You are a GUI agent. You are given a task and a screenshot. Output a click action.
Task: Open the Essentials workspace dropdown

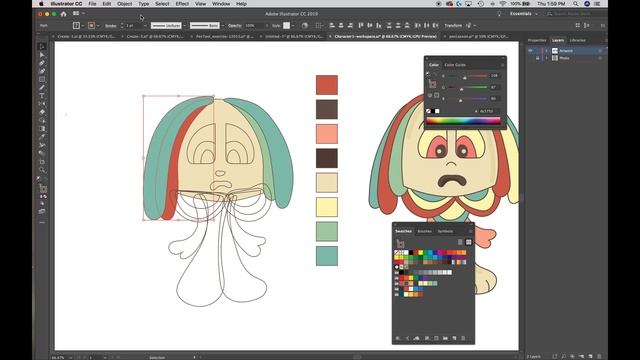[524, 14]
